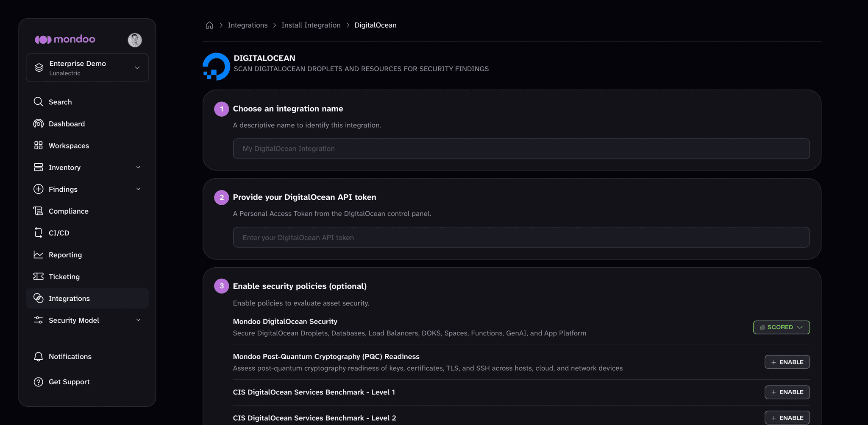868x425 pixels.
Task: Open the Search menu item label
Action: point(60,102)
